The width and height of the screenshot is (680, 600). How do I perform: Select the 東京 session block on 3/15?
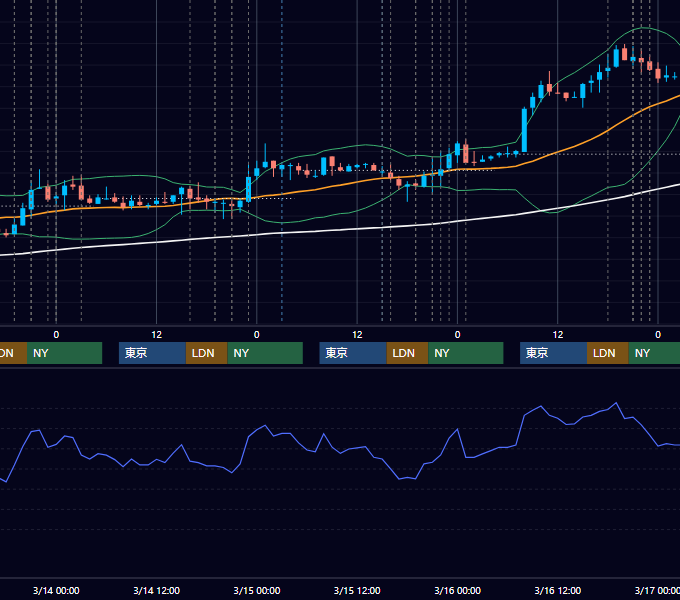[353, 353]
